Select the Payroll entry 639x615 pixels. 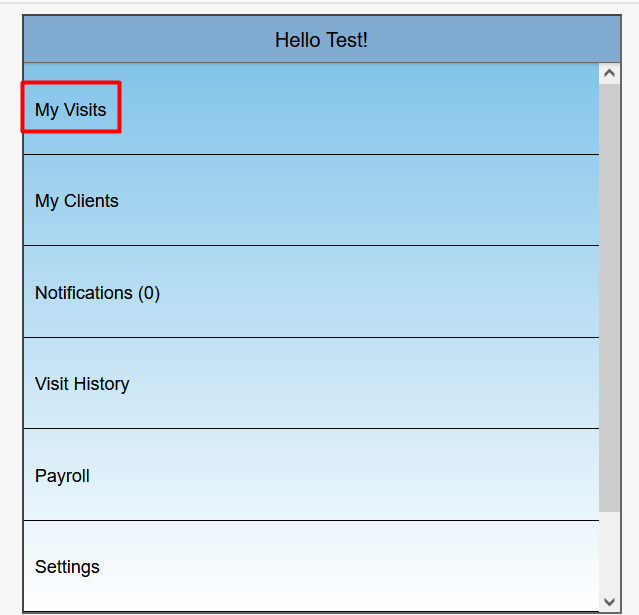[x=311, y=475]
